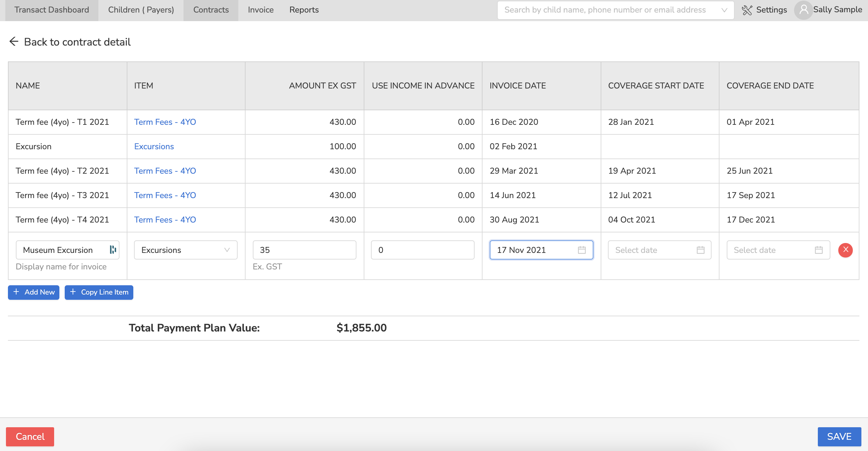Open the invoice date calendar icon
Viewport: 868px width, 451px height.
(x=582, y=250)
